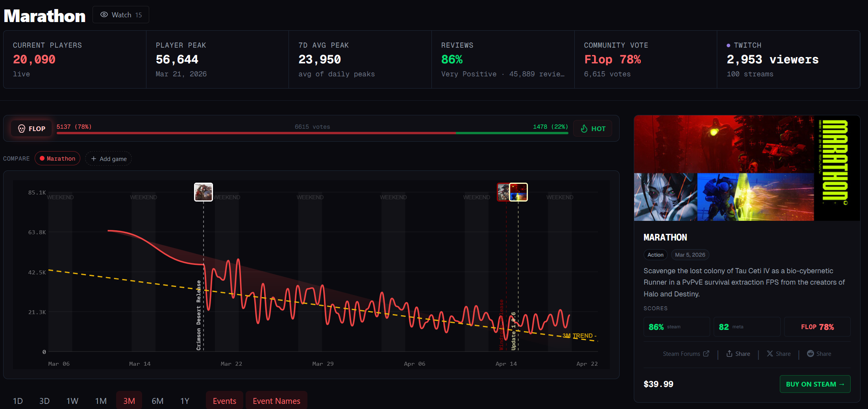Click the FLOP 78% score box
Image resolution: width=868 pixels, height=409 pixels.
tap(817, 327)
